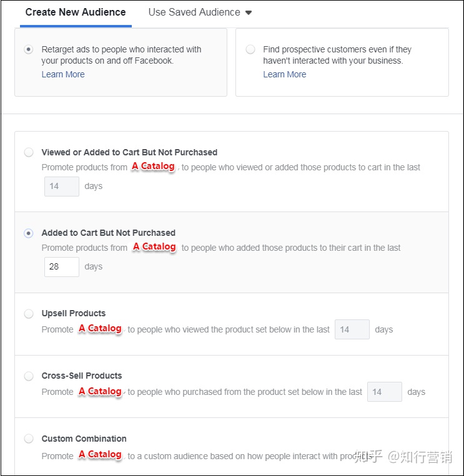This screenshot has height=476, width=464.
Task: Edit the 28 days input field
Action: (x=62, y=267)
